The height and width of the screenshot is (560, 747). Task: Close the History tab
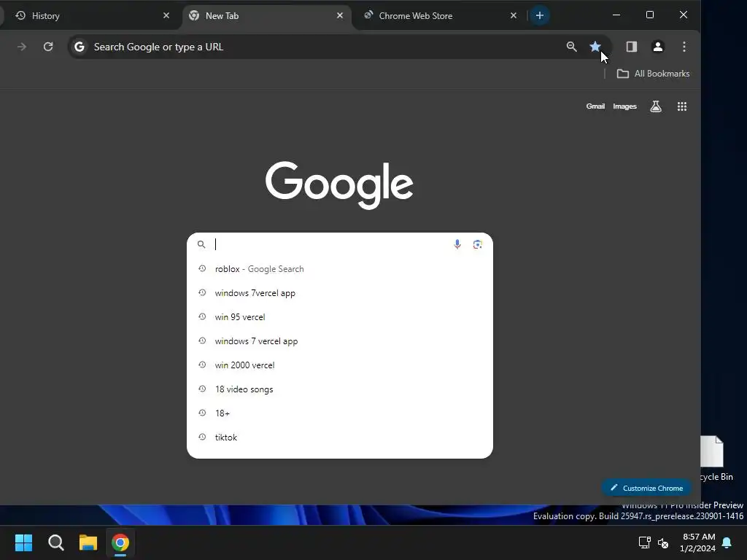[x=166, y=16]
